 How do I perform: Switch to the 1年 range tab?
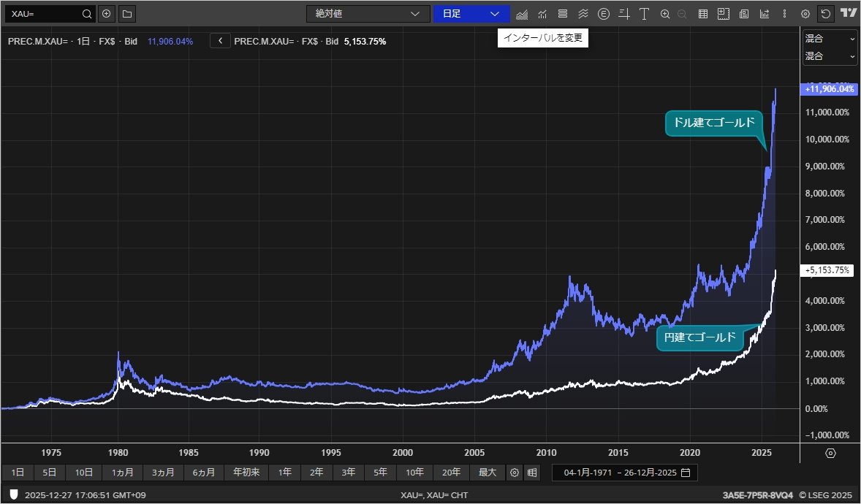pos(284,473)
